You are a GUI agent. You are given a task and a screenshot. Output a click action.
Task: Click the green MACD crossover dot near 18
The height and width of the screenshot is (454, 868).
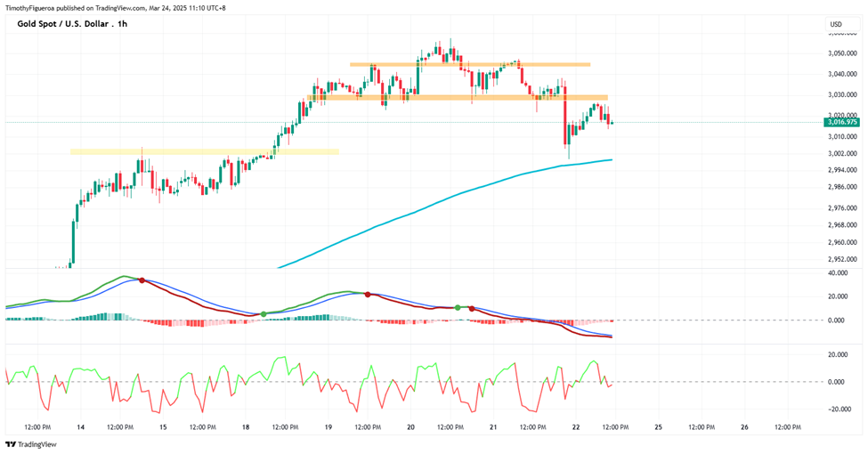point(264,314)
